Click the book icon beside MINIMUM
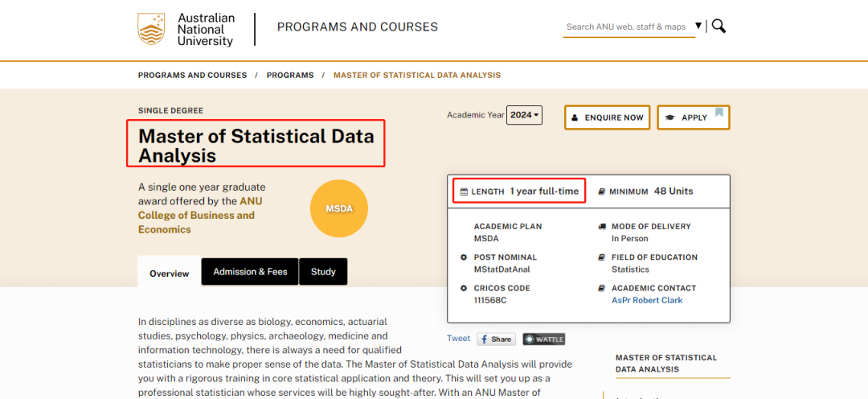 601,191
